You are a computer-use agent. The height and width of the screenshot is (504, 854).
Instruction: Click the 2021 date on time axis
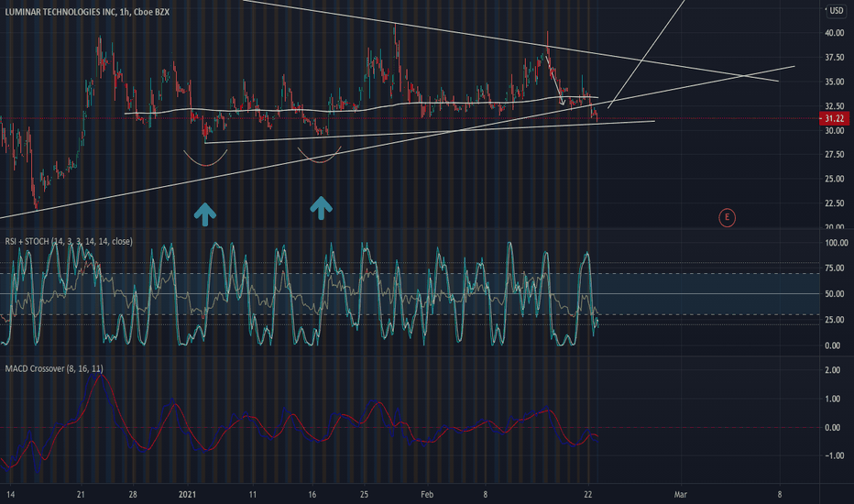[x=187, y=495]
